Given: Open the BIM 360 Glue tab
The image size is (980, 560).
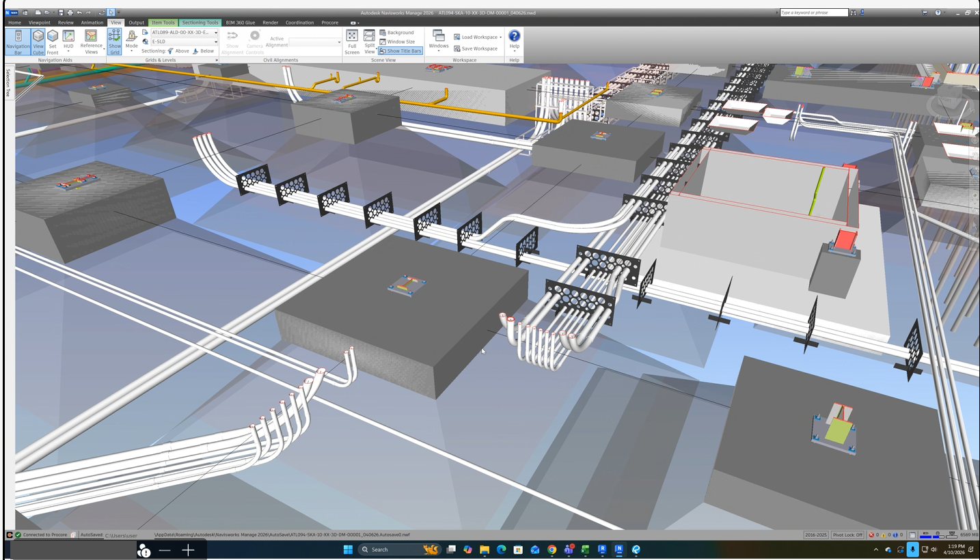Looking at the screenshot, I should point(241,23).
